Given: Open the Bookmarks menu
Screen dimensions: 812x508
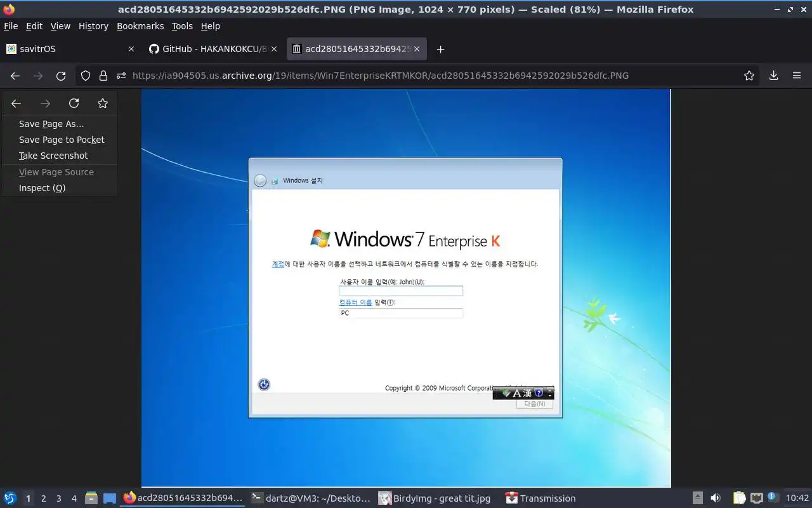Looking at the screenshot, I should 140,26.
